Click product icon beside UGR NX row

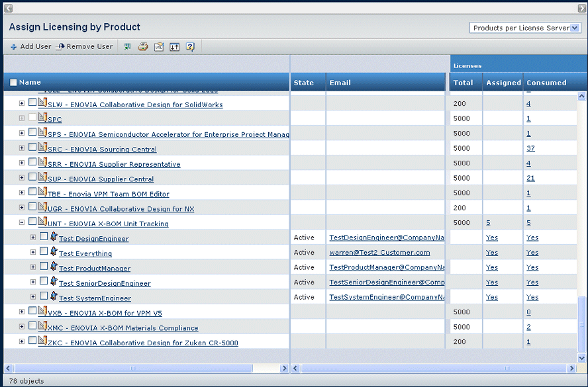[43, 206]
